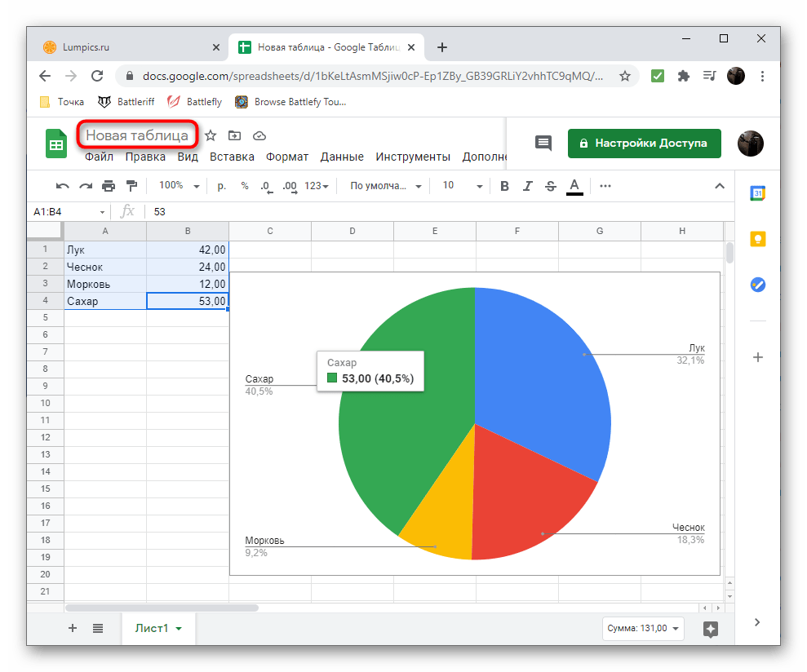Click the Explore icon at bottom right

710,629
